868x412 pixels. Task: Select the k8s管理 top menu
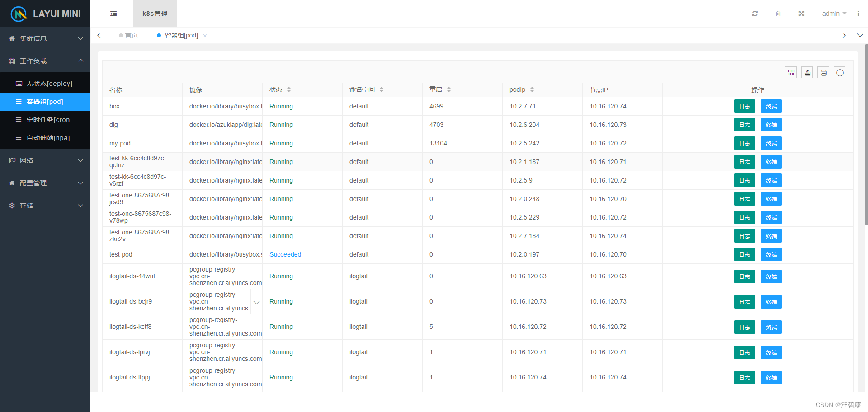pos(155,14)
